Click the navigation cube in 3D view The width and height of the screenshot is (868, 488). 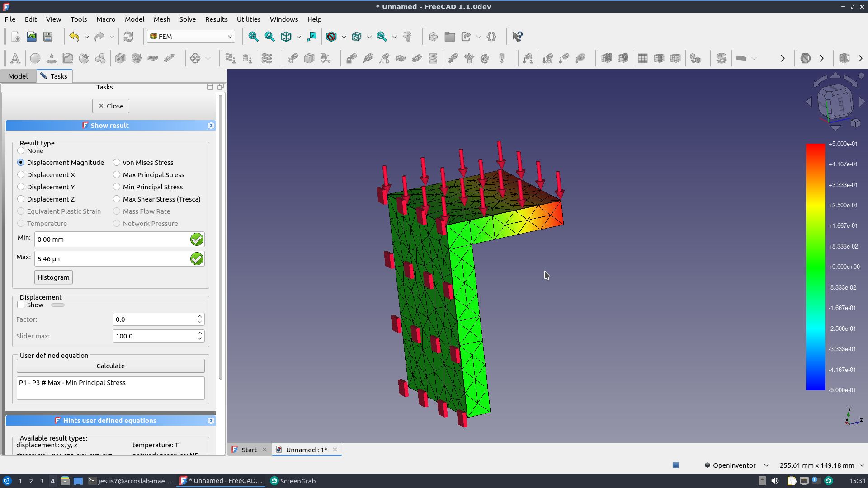click(835, 102)
